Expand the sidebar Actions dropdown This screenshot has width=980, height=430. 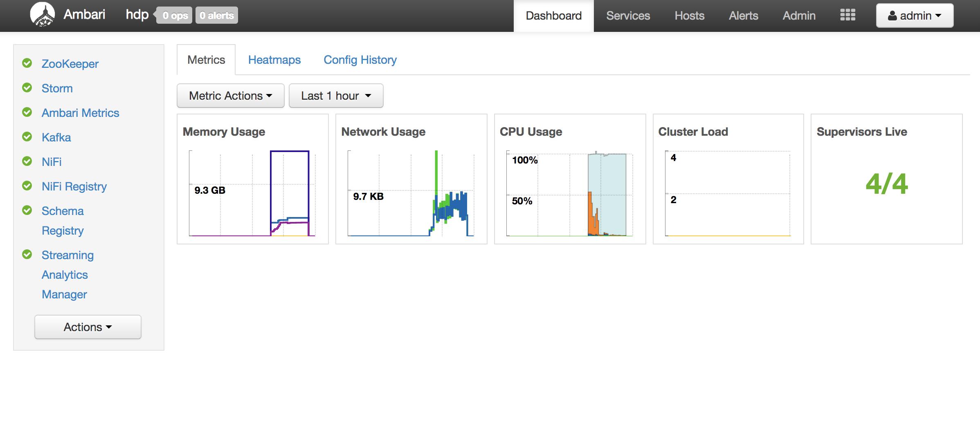tap(88, 327)
